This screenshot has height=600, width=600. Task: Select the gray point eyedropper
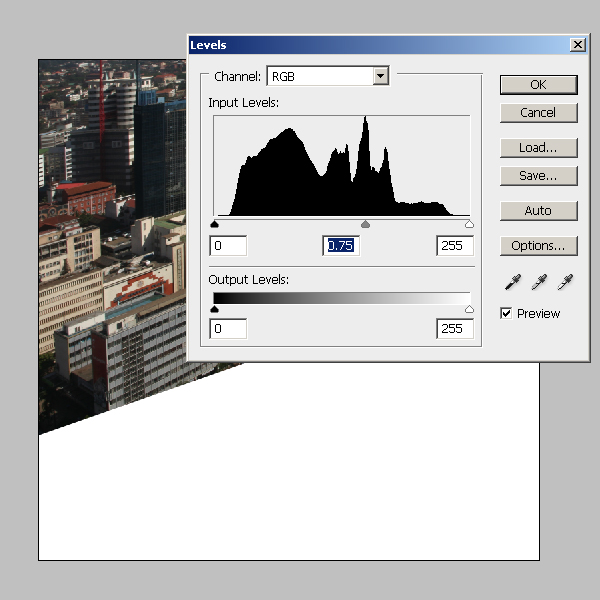coord(539,282)
